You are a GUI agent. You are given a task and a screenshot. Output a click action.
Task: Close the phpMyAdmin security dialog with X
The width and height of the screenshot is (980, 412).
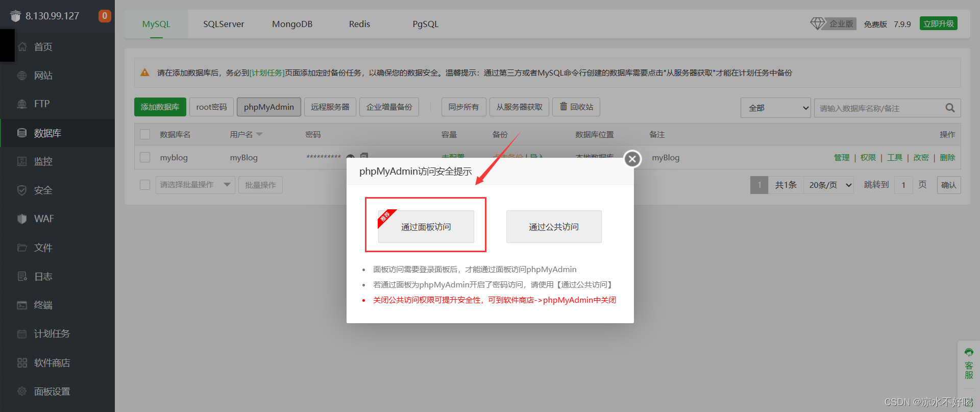pos(632,159)
